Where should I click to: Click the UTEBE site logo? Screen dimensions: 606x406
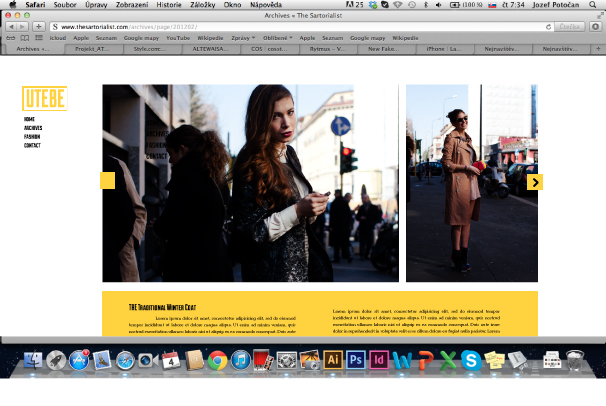tap(44, 100)
